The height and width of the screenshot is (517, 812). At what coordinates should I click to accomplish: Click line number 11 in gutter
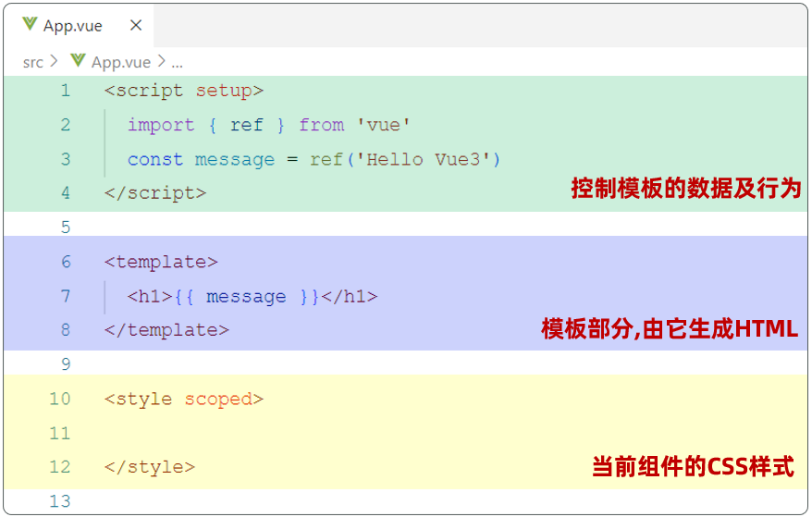pos(59,433)
